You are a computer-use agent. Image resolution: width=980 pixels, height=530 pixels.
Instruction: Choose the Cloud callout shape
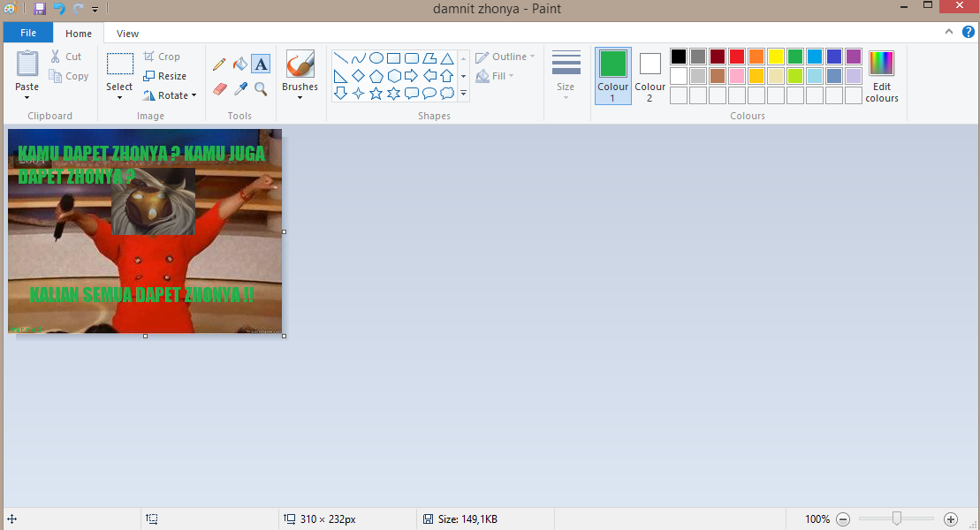447,94
